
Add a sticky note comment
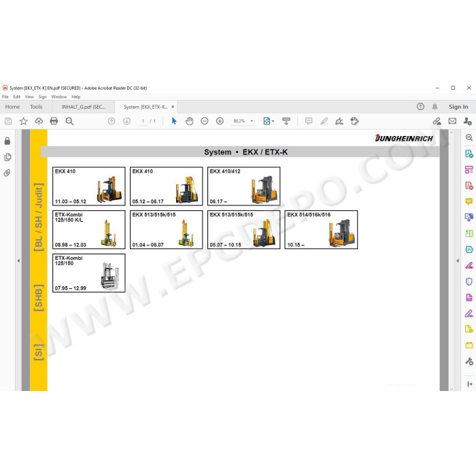[x=309, y=121]
